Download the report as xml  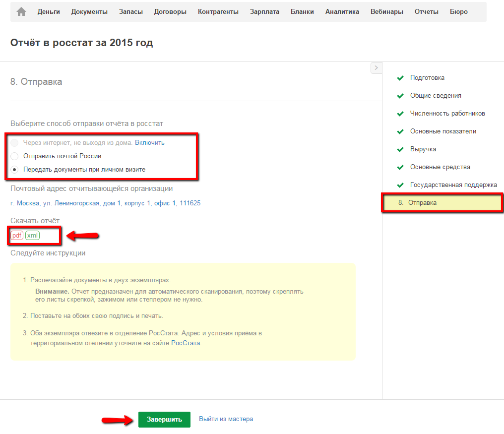pos(32,235)
